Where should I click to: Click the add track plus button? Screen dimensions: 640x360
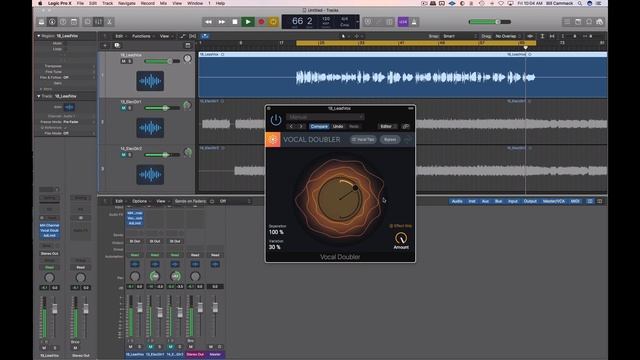105,45
